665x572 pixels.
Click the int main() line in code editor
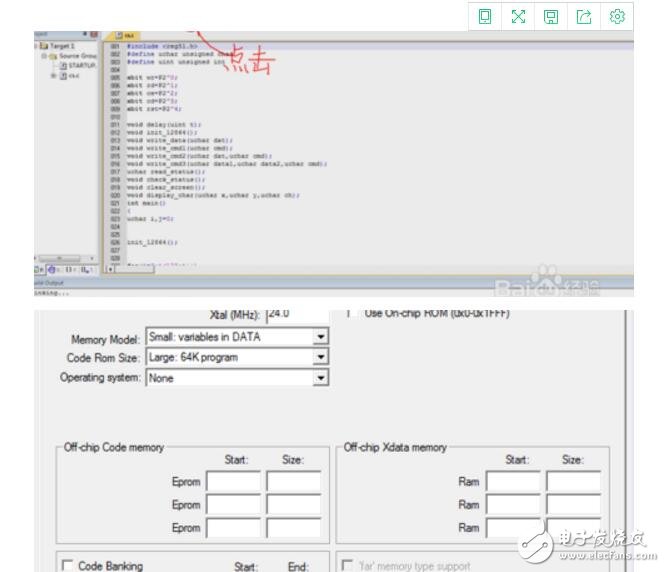tap(136, 202)
